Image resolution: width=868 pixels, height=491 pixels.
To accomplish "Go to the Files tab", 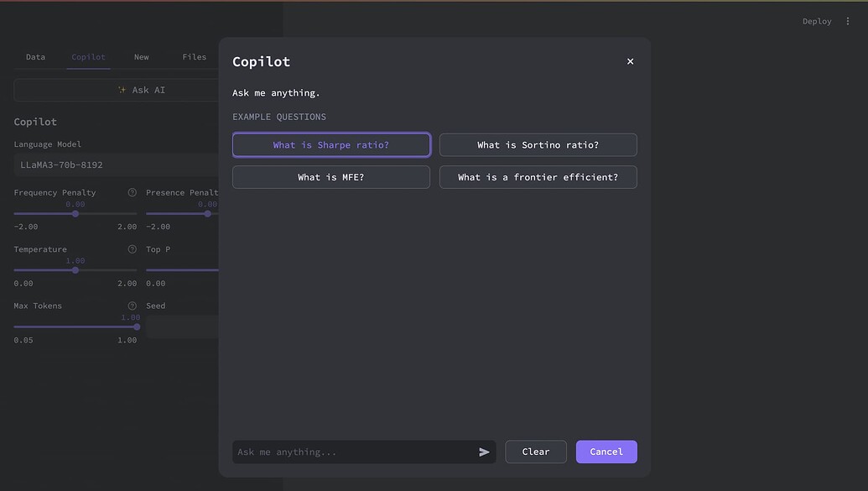I will click(195, 57).
